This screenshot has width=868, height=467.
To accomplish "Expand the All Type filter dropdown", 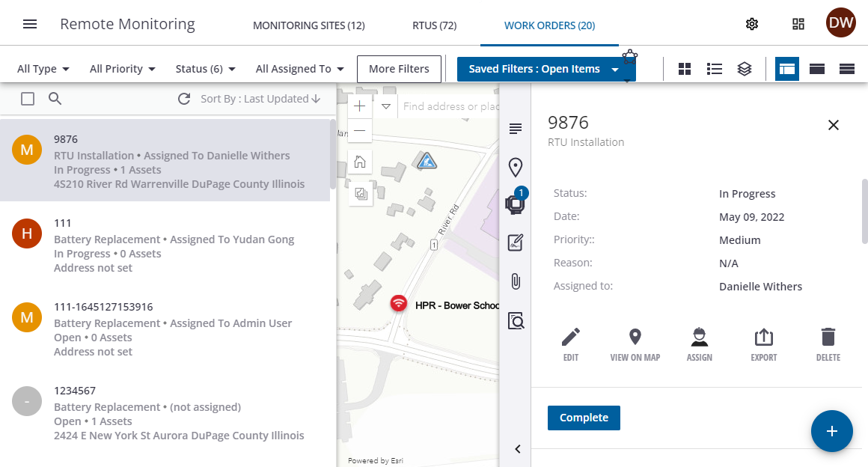I will tap(43, 69).
